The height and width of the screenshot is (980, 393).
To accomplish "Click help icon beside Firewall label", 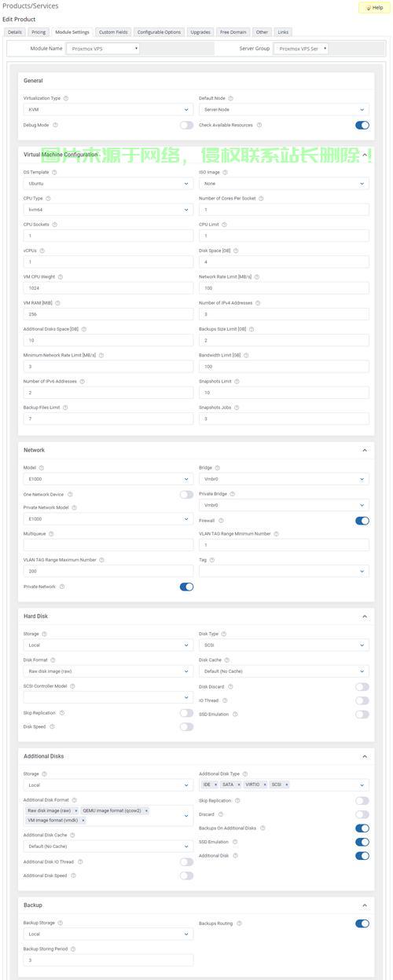I will tap(222, 520).
